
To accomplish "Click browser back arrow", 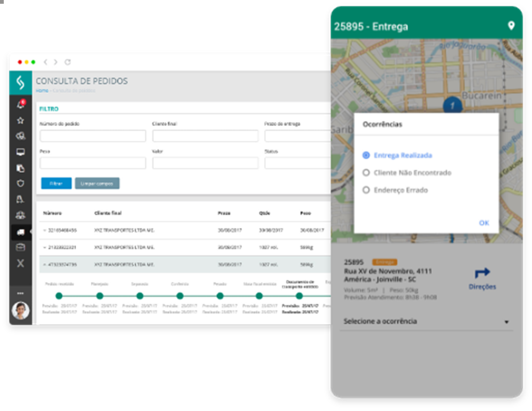I will [x=45, y=62].
